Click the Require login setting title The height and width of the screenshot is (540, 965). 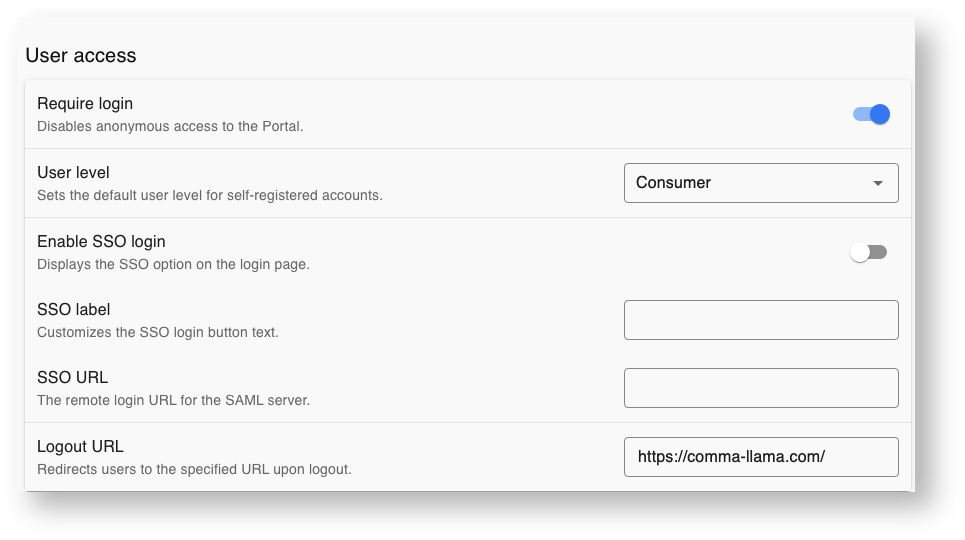(x=85, y=103)
